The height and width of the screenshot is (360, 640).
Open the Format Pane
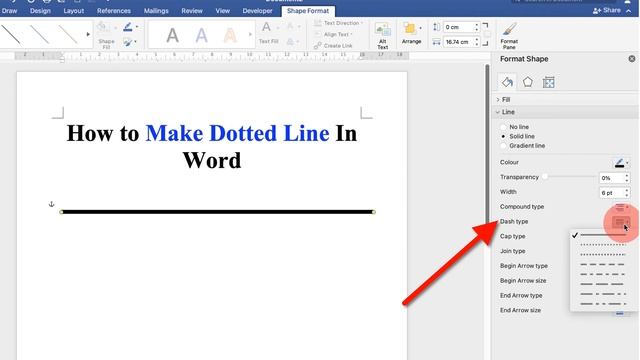tap(509, 36)
